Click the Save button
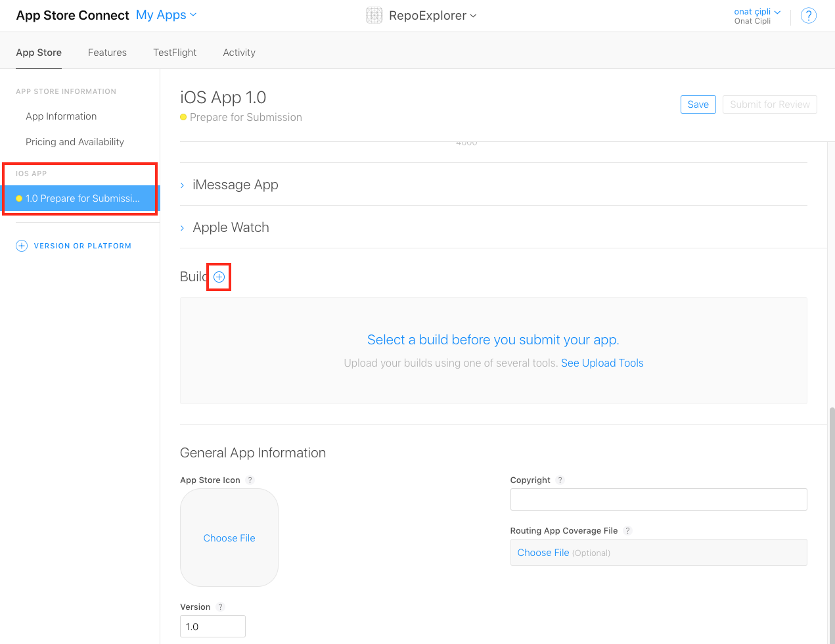835x644 pixels. click(698, 104)
